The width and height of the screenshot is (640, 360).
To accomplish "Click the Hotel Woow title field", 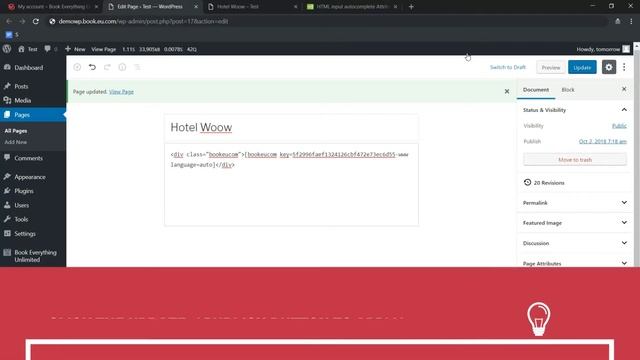I will click(291, 127).
